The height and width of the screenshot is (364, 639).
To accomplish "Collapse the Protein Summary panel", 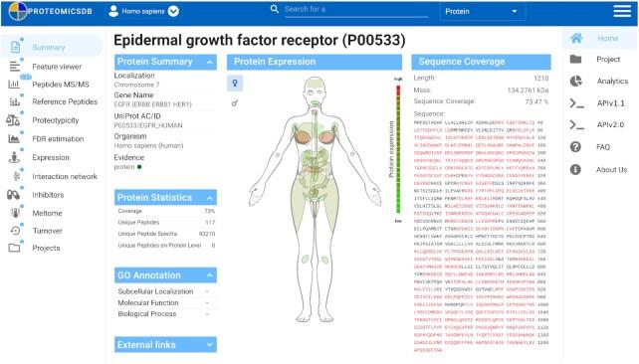I will click(209, 62).
